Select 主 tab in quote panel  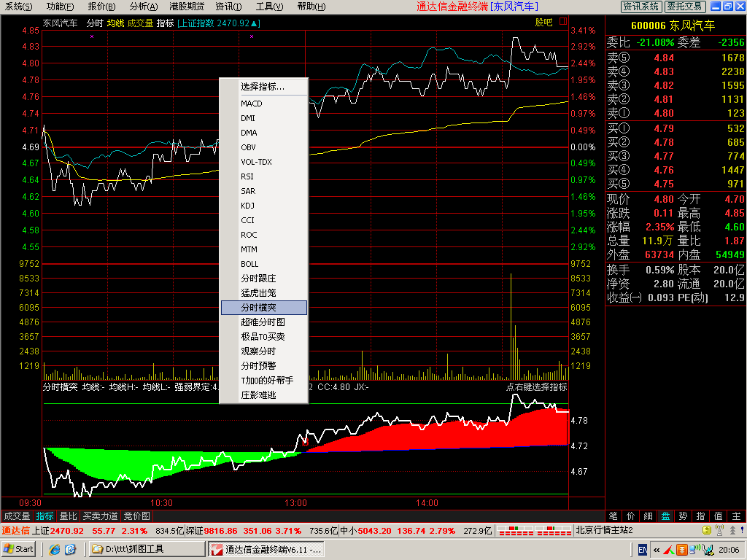(x=737, y=516)
